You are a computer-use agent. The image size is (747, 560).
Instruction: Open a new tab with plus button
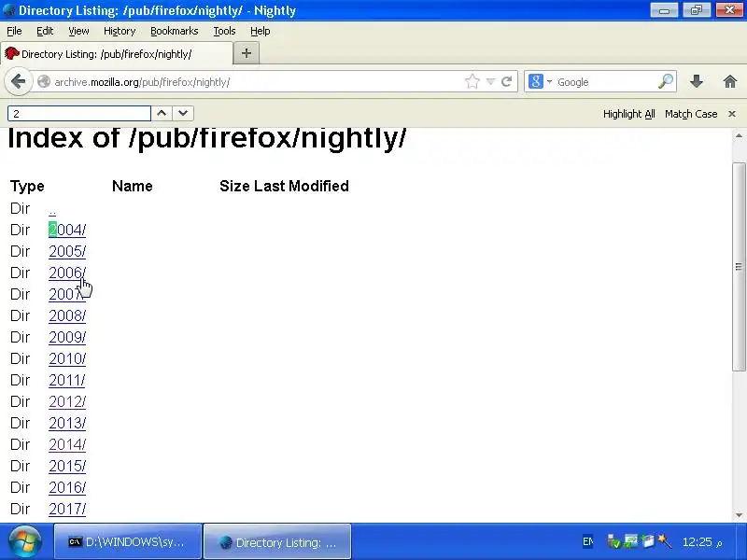pos(247,53)
